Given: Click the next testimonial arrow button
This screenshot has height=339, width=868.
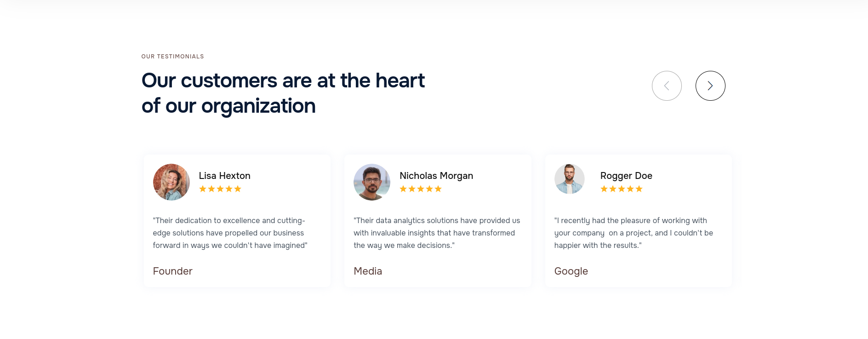Looking at the screenshot, I should (710, 86).
